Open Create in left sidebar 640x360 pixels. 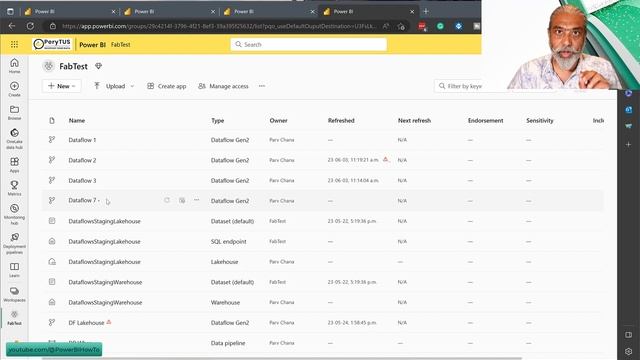click(14, 89)
